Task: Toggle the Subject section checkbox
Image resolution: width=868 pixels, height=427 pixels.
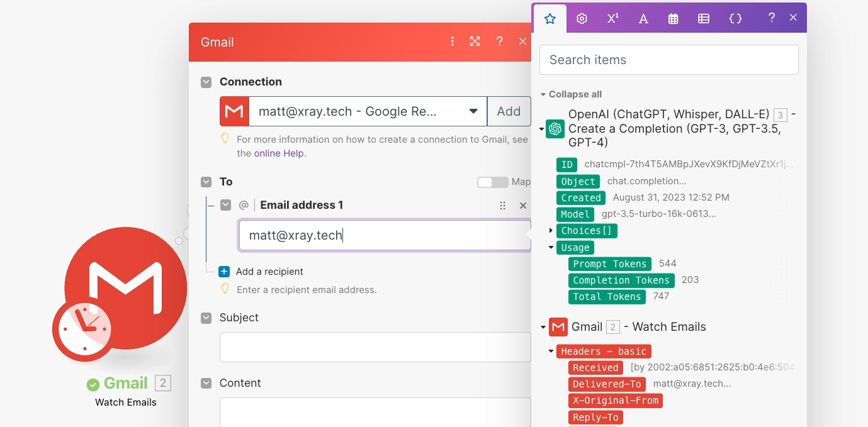Action: tap(206, 318)
